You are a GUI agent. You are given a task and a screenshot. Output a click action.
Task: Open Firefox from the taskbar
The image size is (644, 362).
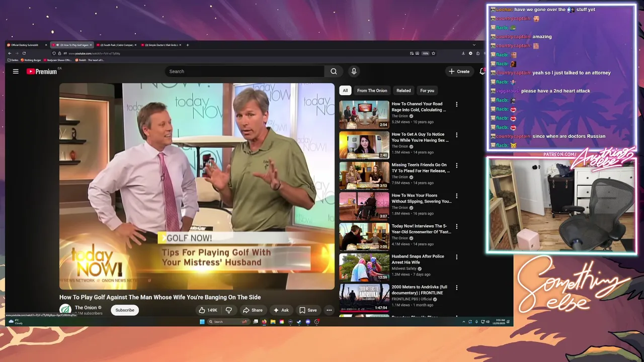[x=264, y=322]
